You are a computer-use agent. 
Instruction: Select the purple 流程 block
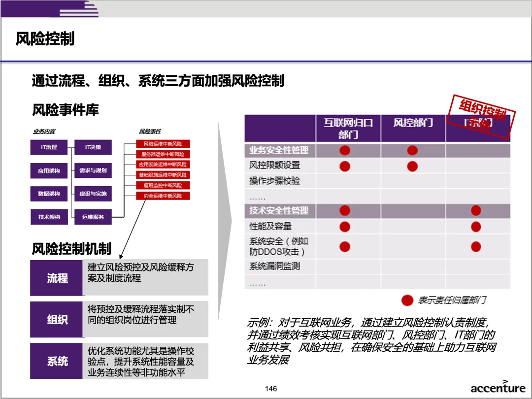[x=56, y=278]
